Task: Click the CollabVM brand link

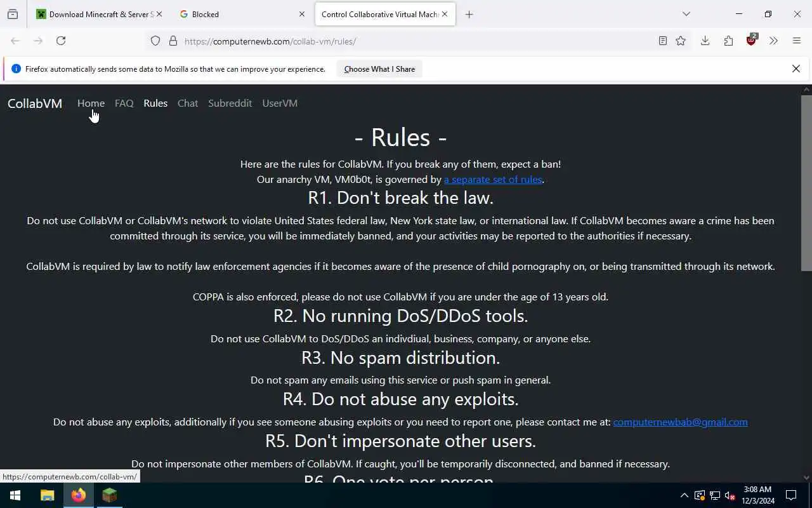Action: [x=35, y=104]
